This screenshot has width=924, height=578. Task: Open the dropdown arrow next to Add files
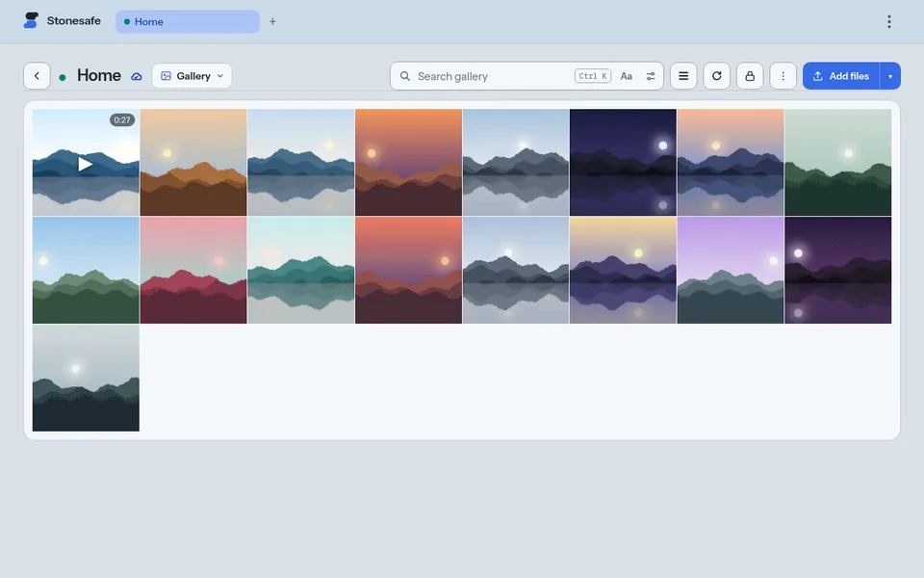(x=889, y=76)
